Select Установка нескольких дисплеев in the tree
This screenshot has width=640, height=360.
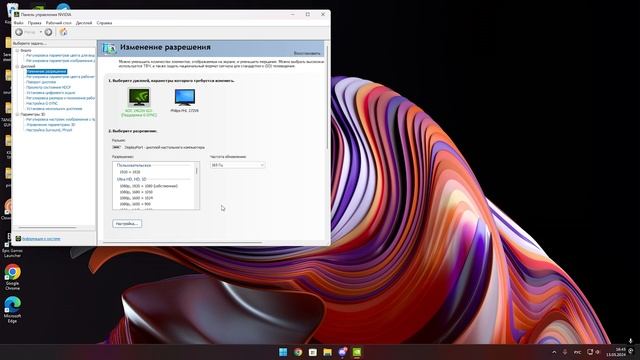tap(54, 109)
